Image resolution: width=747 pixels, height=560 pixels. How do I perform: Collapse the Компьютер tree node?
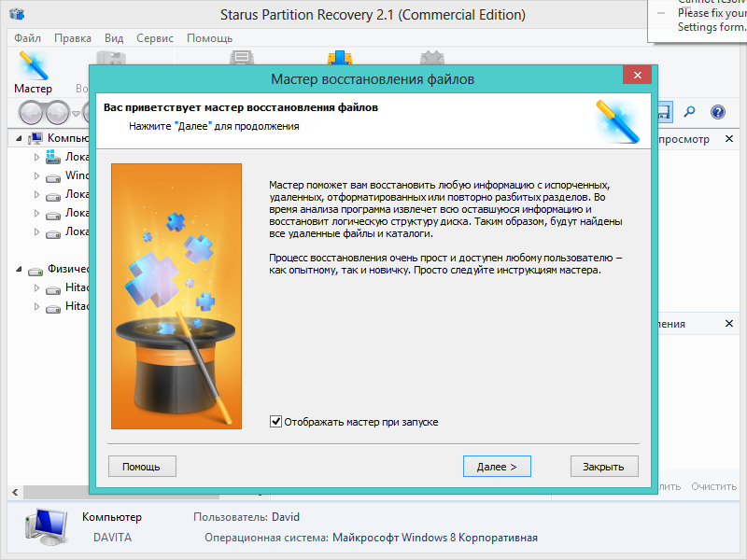(19, 138)
